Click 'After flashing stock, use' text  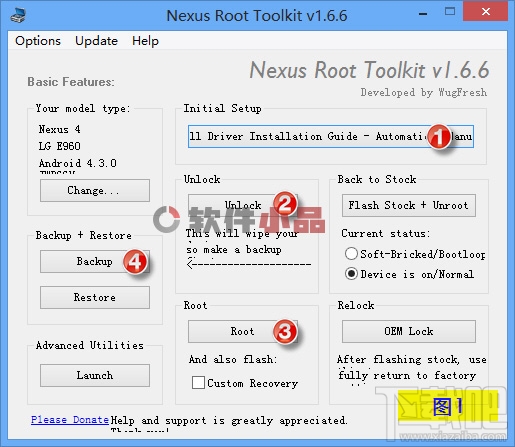point(411,359)
